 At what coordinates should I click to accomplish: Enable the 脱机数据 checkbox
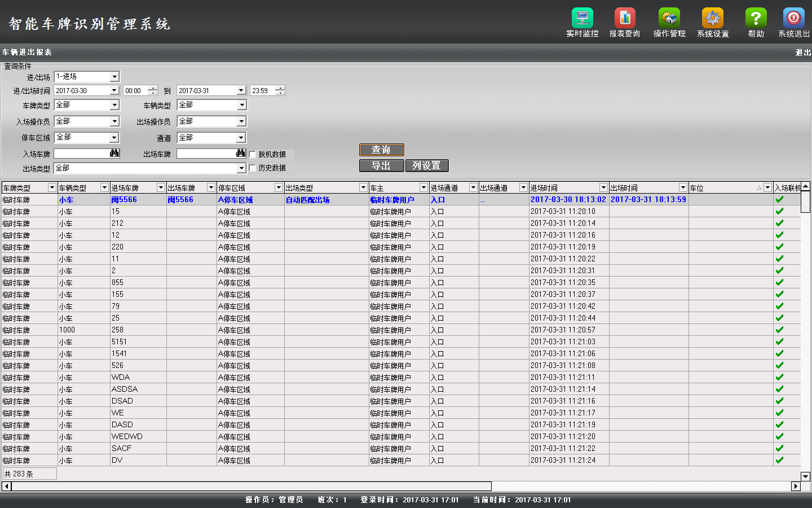point(253,154)
